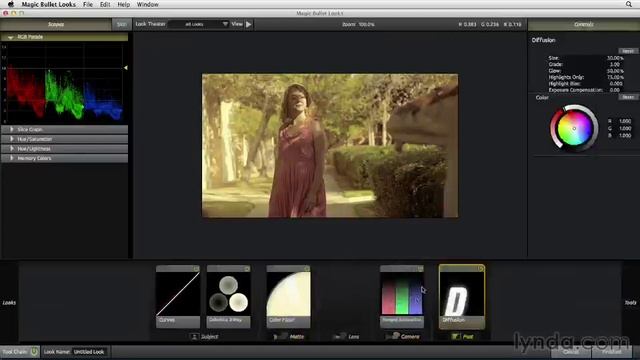Click the R color value field

[x=625, y=121]
